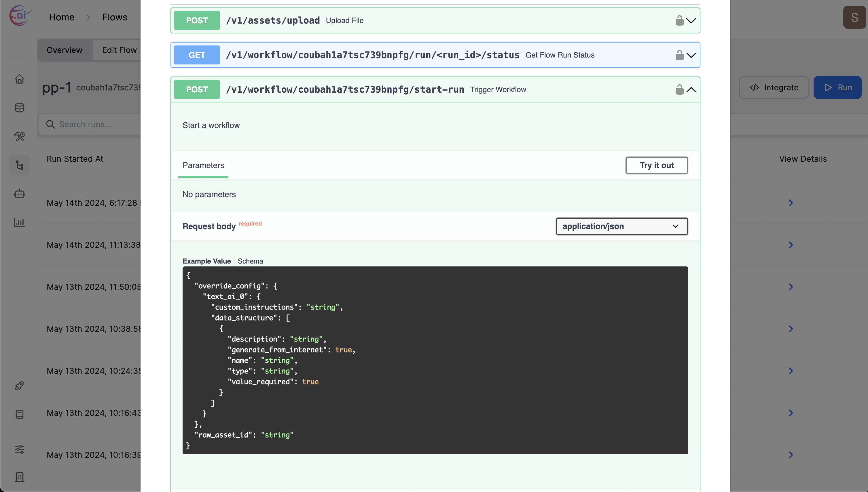Click the rocket icon in sidebar
The image size is (868, 492).
[x=20, y=386]
